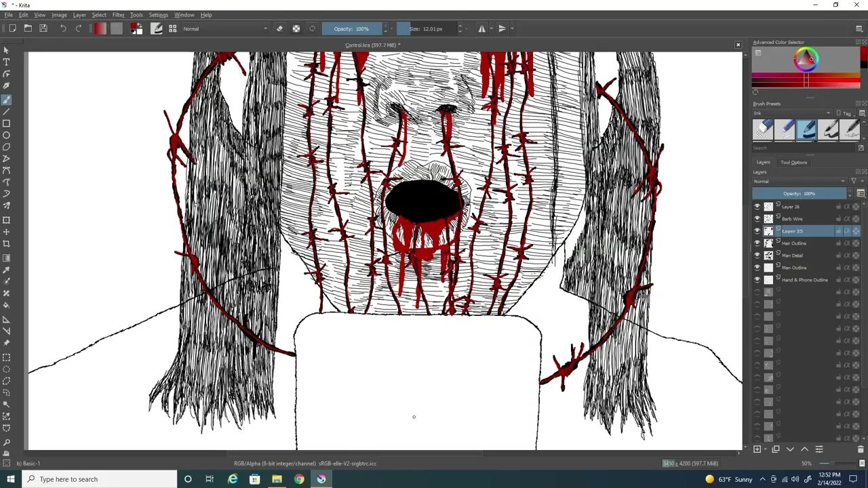The height and width of the screenshot is (488, 868).
Task: Toggle eraser mode in toolbar
Action: [x=280, y=28]
